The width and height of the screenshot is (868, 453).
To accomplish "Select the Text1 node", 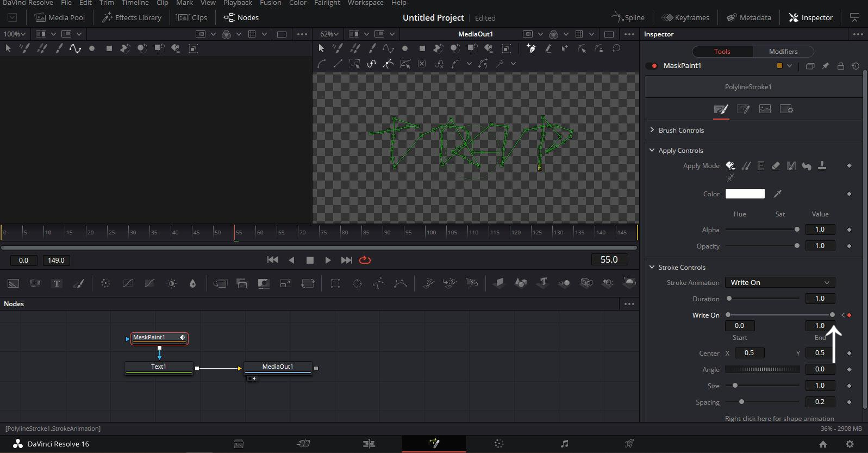I will tap(159, 368).
